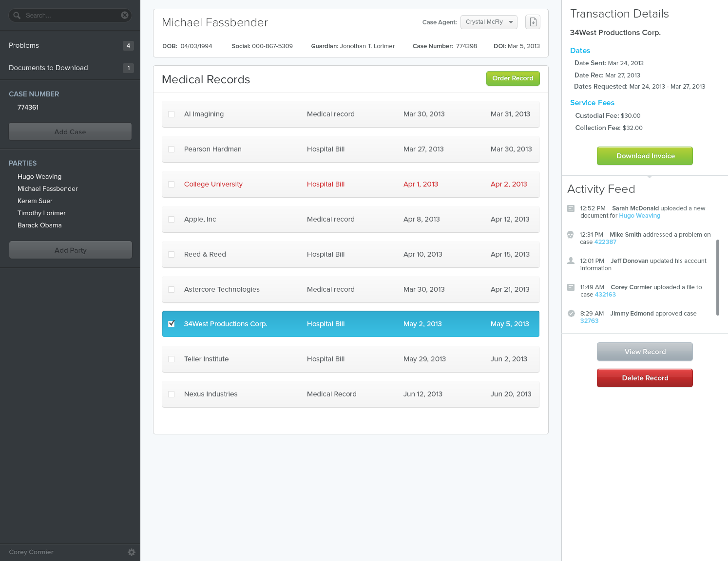The image size is (728, 561).
Task: Uncheck the 34West Productions Corp. checkbox
Action: click(x=171, y=324)
